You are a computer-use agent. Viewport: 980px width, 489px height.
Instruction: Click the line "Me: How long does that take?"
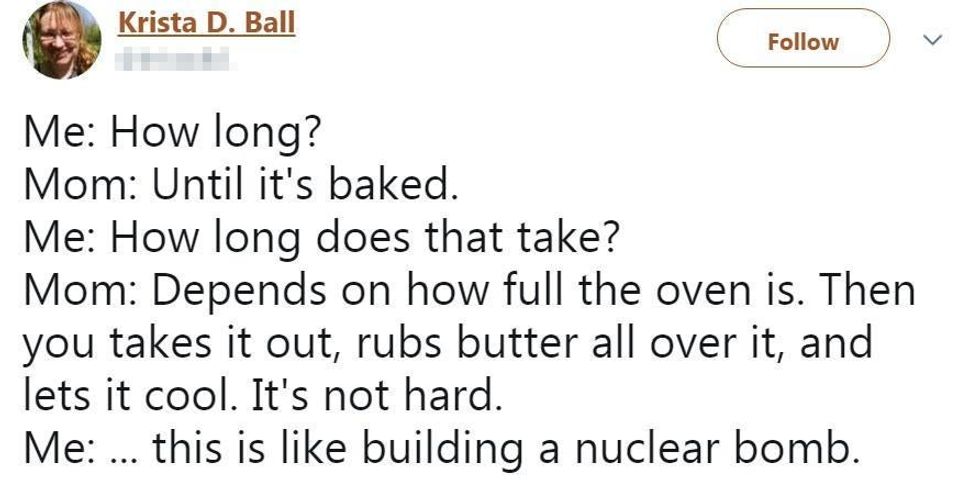pyautogui.click(x=324, y=240)
